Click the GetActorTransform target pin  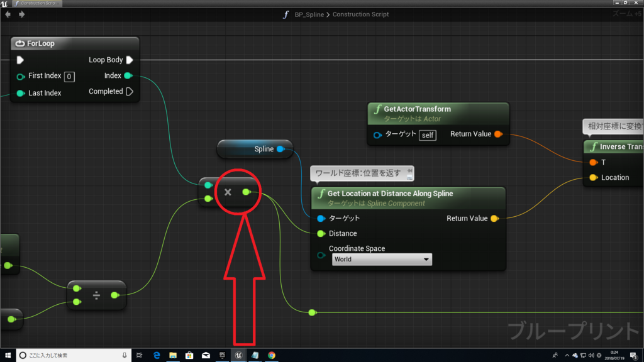[377, 135]
